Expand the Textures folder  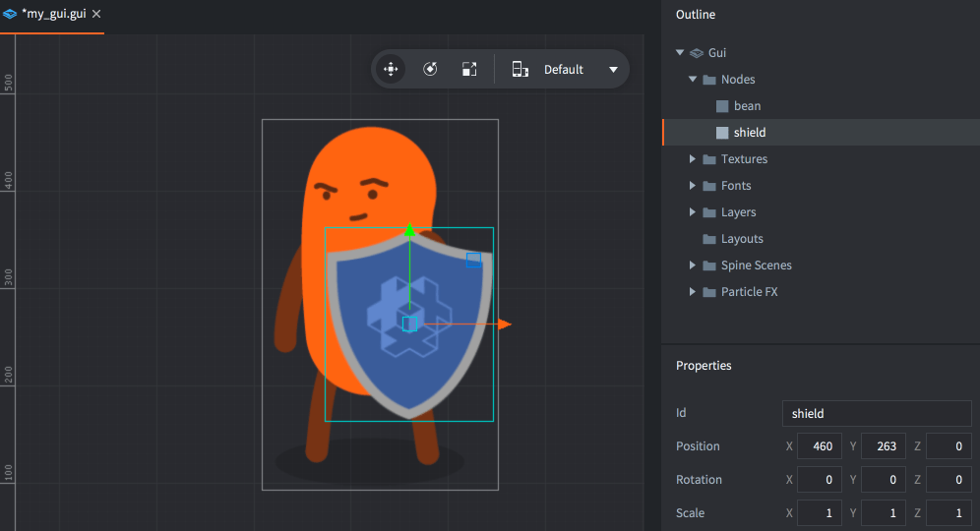[693, 159]
